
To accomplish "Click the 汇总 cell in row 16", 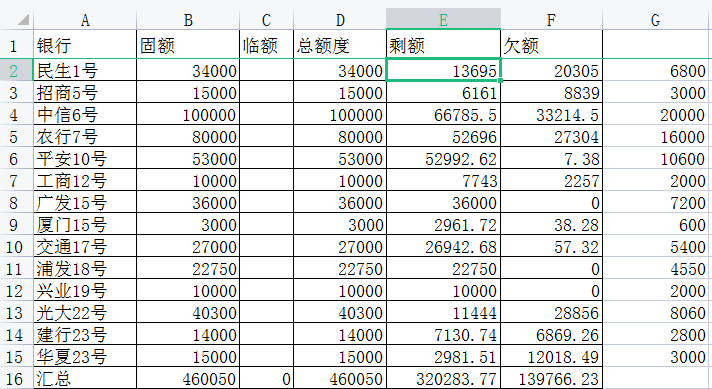I will click(x=85, y=379).
